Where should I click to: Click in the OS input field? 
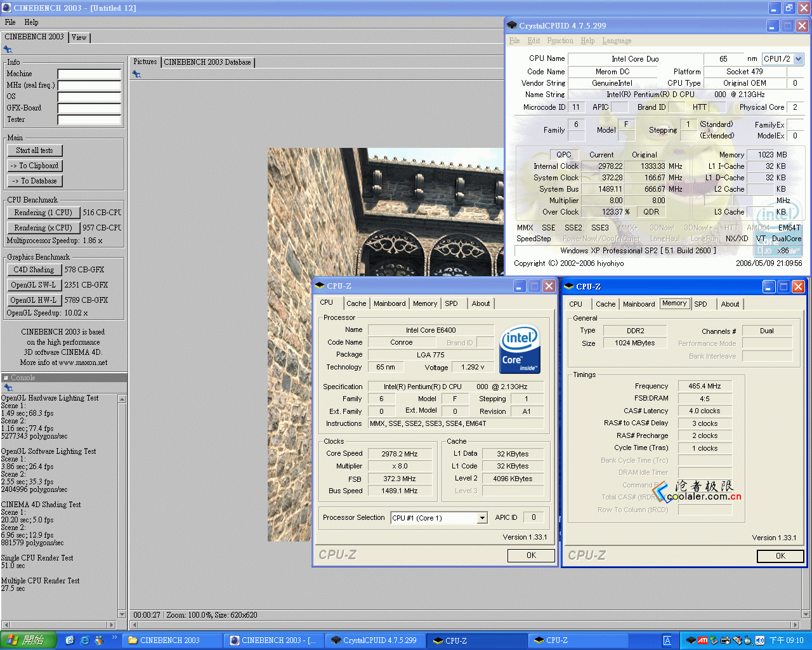[x=89, y=97]
